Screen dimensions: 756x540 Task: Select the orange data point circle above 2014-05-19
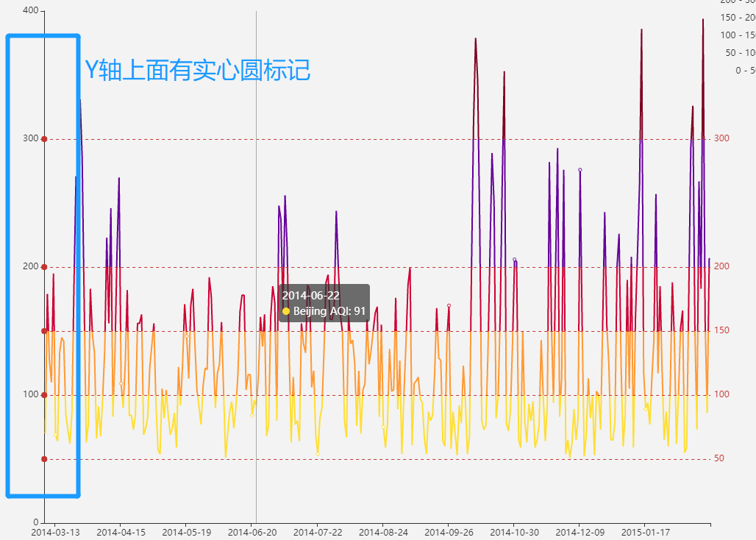click(x=187, y=336)
